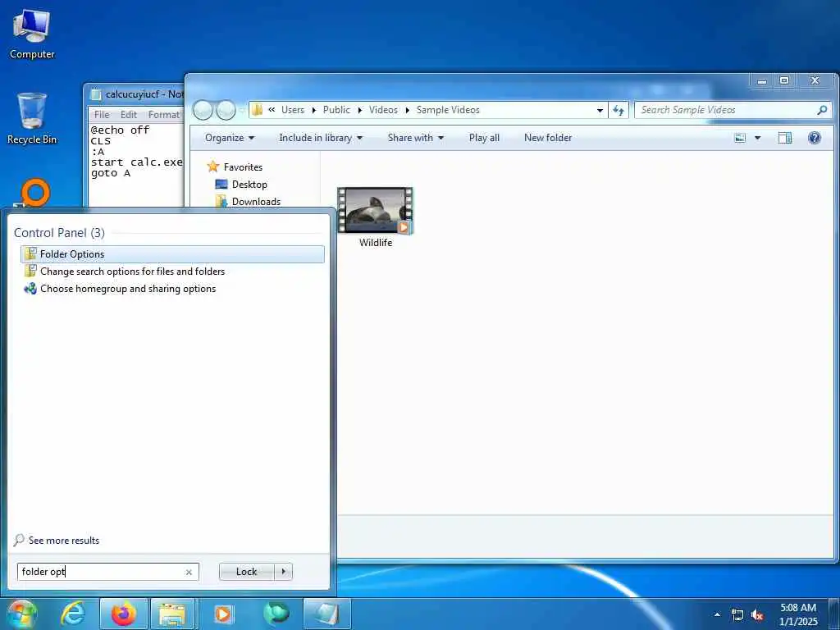Open Folder Options search result

click(x=172, y=254)
